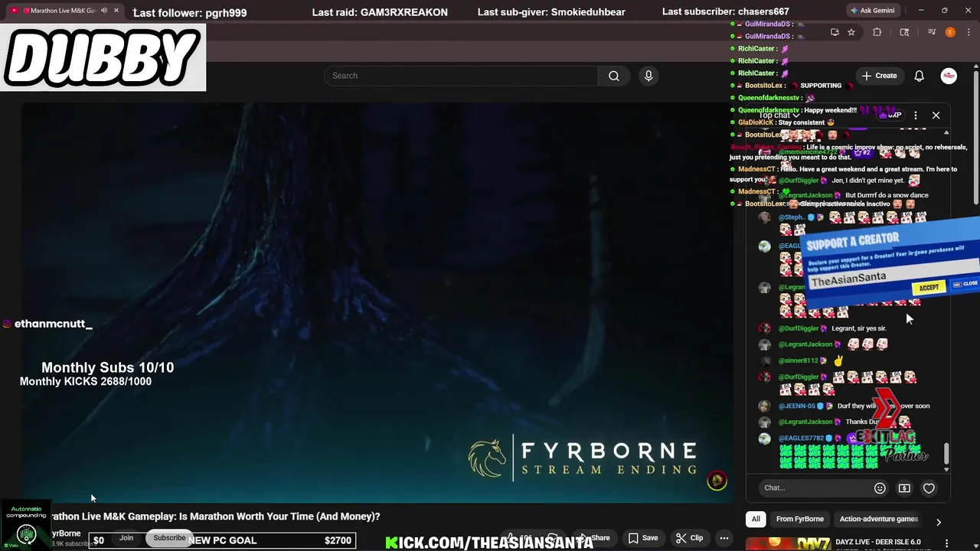The width and height of the screenshot is (980, 551).
Task: Start voice search with the microphone icon
Action: point(648,76)
